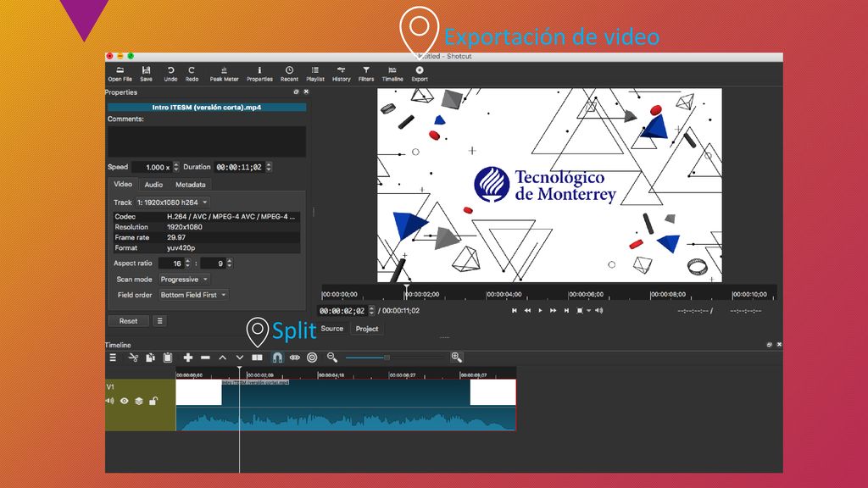The height and width of the screenshot is (488, 868).
Task: Adjust aspect ratio height stepper
Action: (x=230, y=263)
